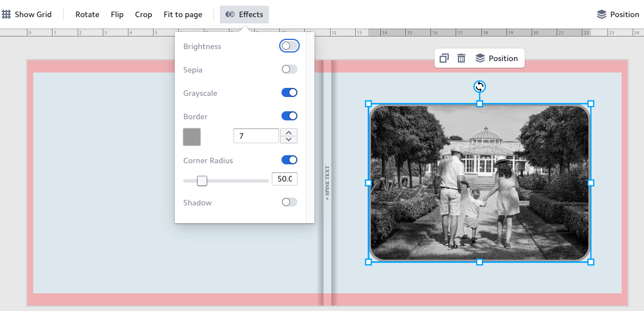Click the corner radius value field
Viewport: 644px width, 311px height.
point(284,179)
